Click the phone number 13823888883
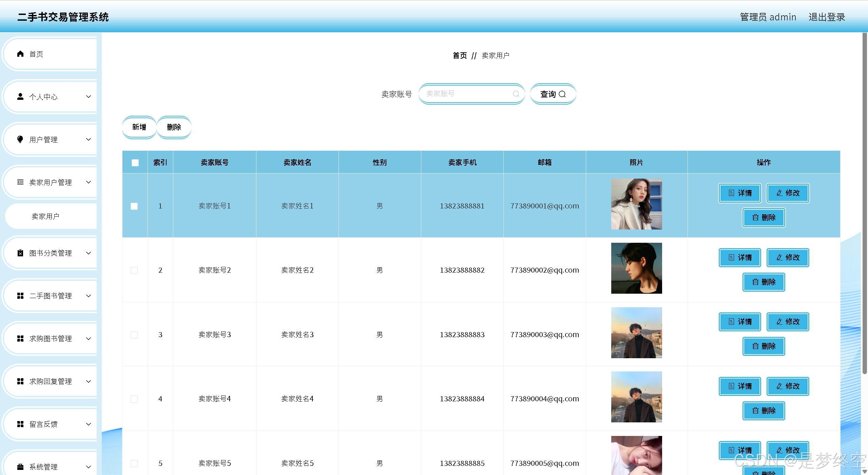Screen dimensions: 868x475 click(462, 335)
